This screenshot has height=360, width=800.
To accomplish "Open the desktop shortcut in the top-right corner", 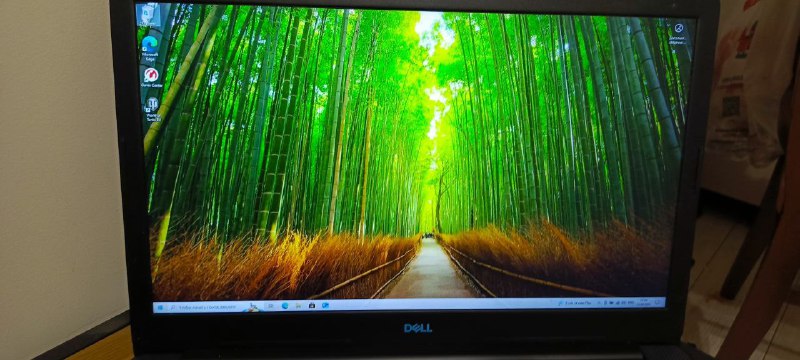I will 679,33.
